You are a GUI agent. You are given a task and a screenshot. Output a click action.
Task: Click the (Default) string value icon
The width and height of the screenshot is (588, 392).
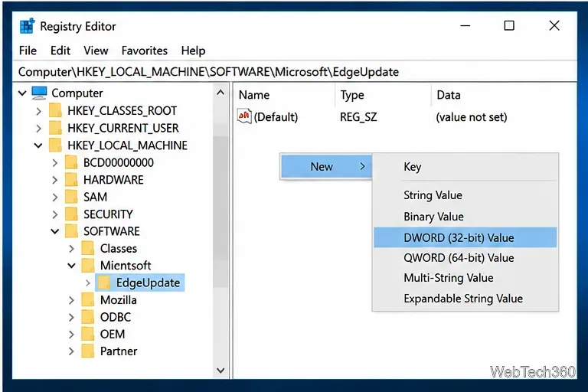[244, 116]
